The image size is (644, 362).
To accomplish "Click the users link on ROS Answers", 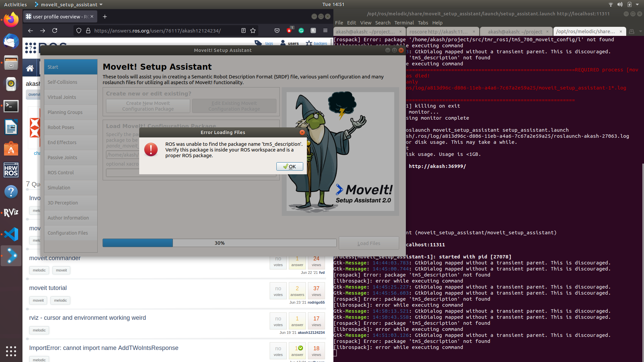I will point(293,43).
